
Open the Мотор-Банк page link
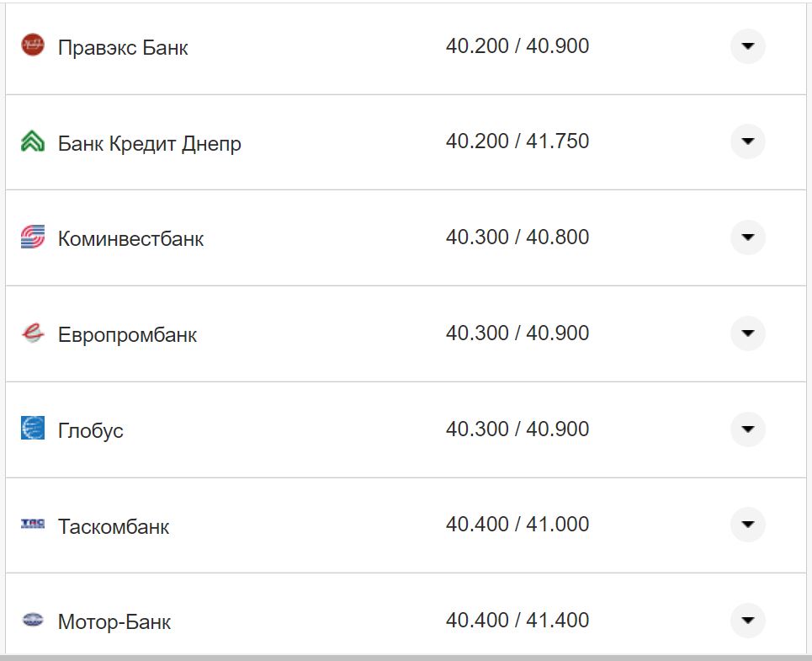[114, 621]
